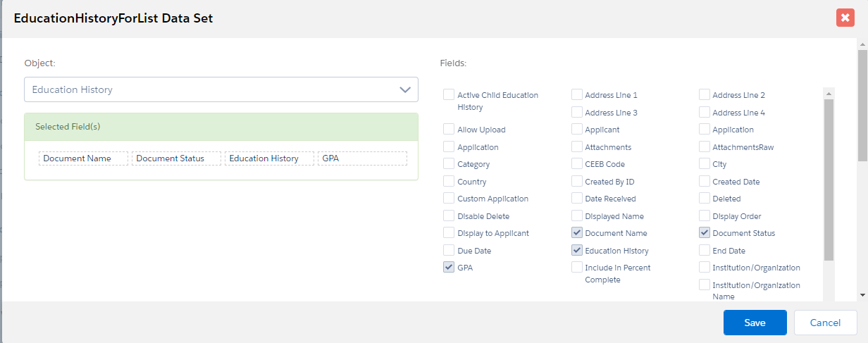Viewport: 868px width, 343px height.
Task: Enable the Allow Upload checkbox
Action: [449, 130]
